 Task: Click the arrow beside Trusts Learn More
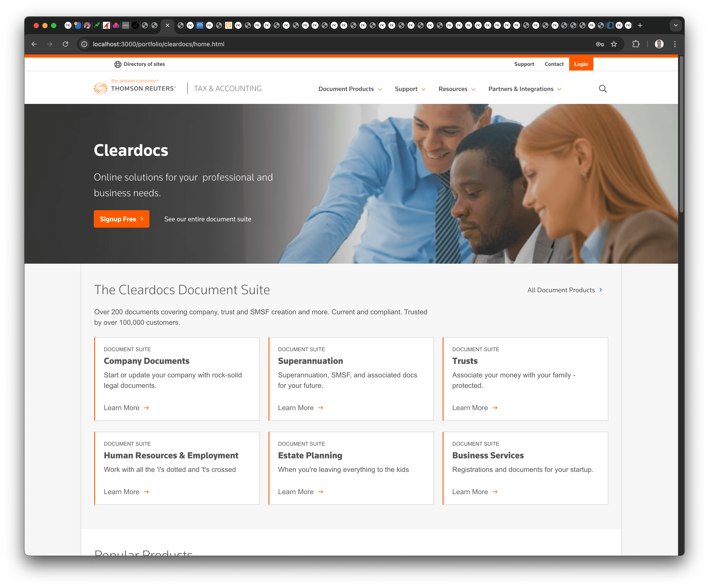[495, 408]
